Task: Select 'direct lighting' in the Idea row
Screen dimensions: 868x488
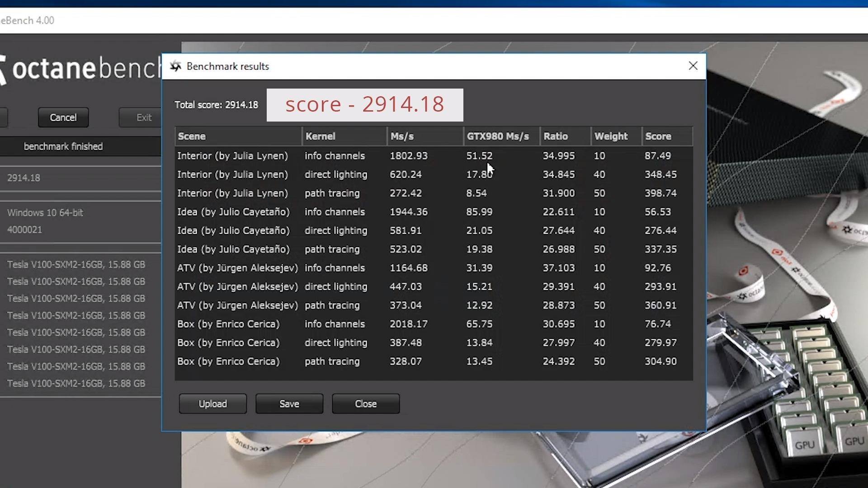Action: (x=336, y=230)
